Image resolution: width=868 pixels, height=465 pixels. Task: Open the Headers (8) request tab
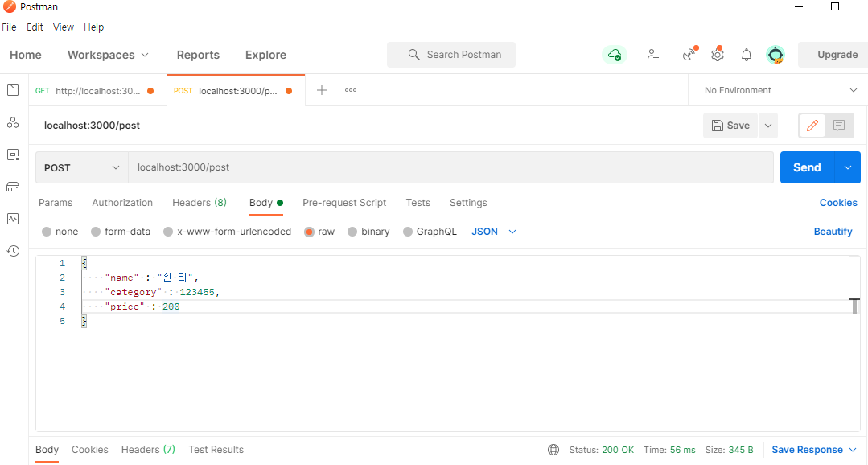click(200, 203)
